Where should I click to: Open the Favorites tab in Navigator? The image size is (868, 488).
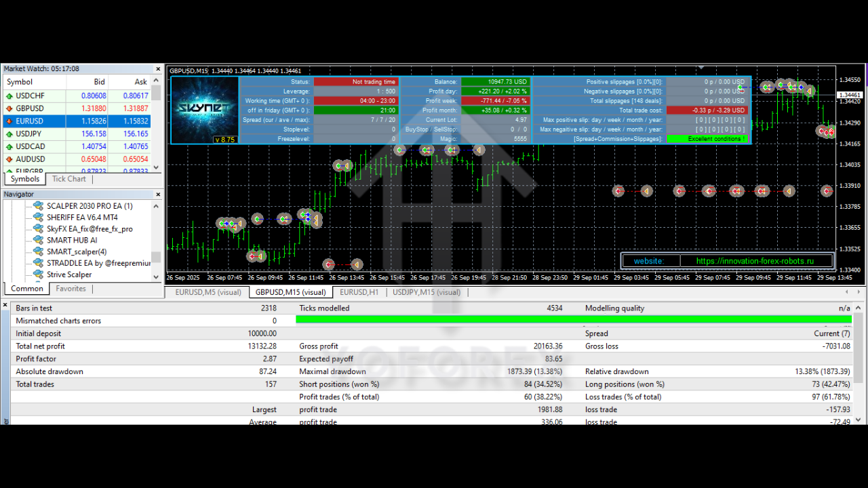coord(71,288)
